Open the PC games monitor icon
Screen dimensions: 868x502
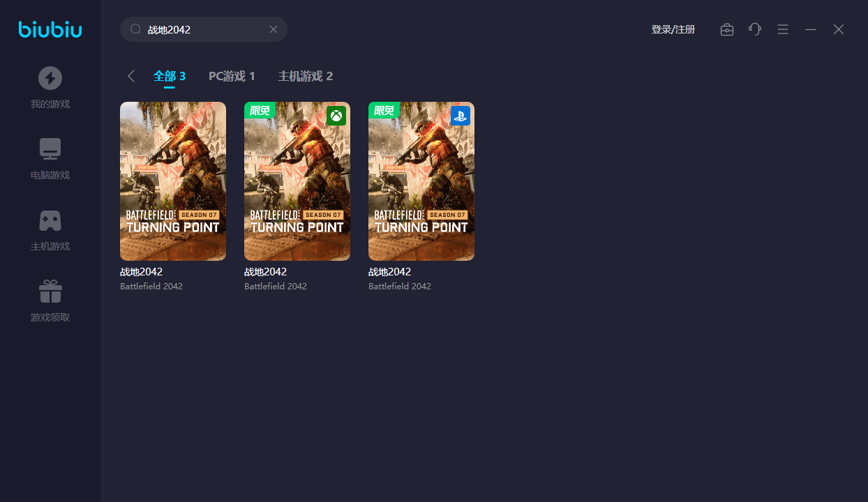click(x=50, y=149)
